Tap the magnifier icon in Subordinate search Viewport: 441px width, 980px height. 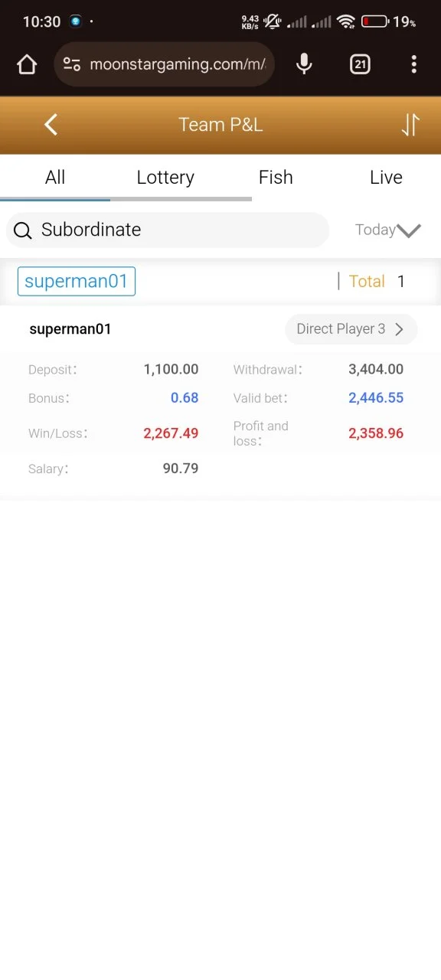click(23, 230)
